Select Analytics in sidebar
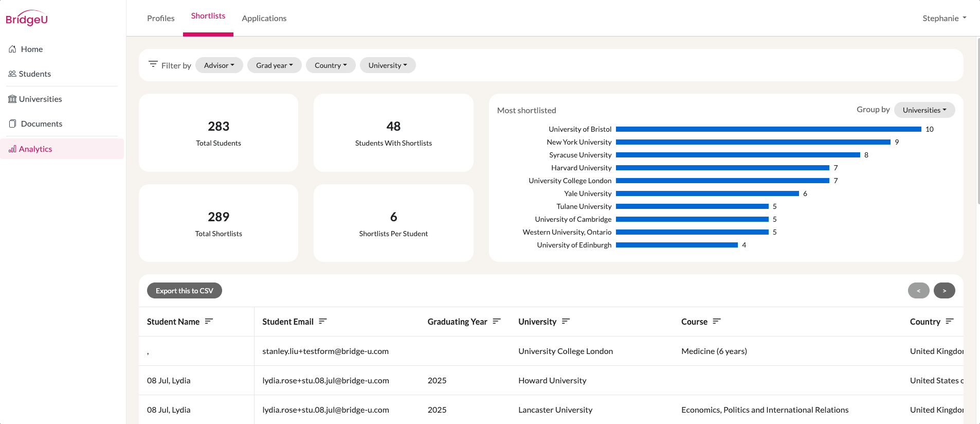 pos(62,149)
